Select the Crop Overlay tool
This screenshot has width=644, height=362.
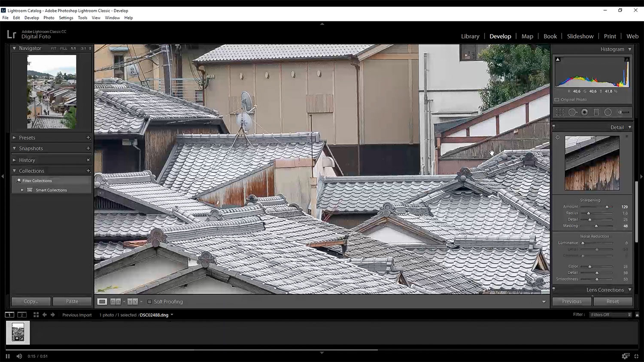click(560, 112)
